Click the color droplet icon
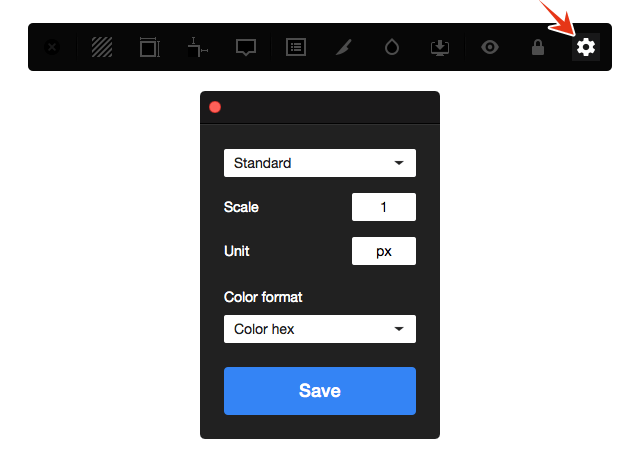This screenshot has width=640, height=469. coord(392,47)
